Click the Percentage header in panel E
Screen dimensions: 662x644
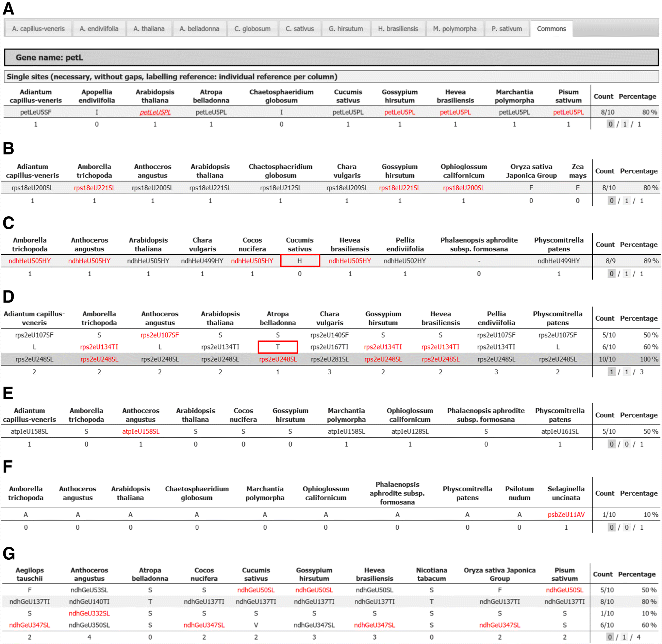[x=639, y=415]
